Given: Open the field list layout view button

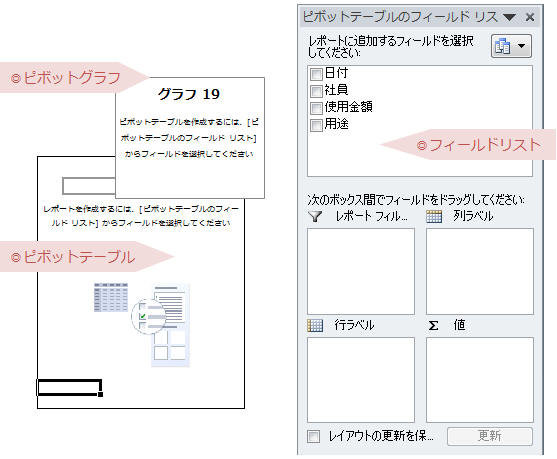Looking at the screenshot, I should (x=511, y=46).
